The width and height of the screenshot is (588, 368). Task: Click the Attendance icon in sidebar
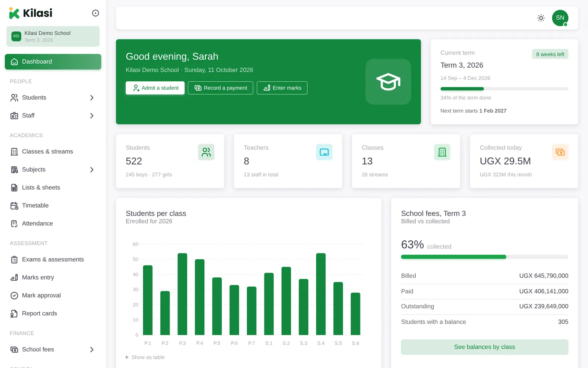click(14, 224)
